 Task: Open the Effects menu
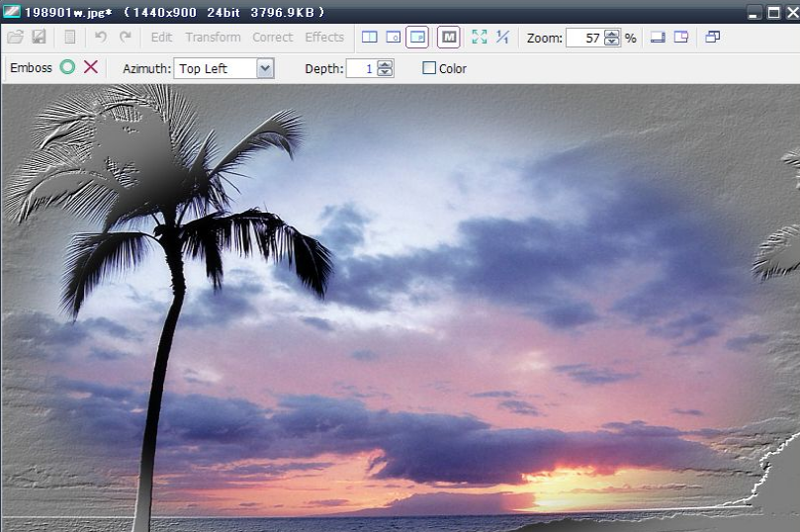coord(324,38)
